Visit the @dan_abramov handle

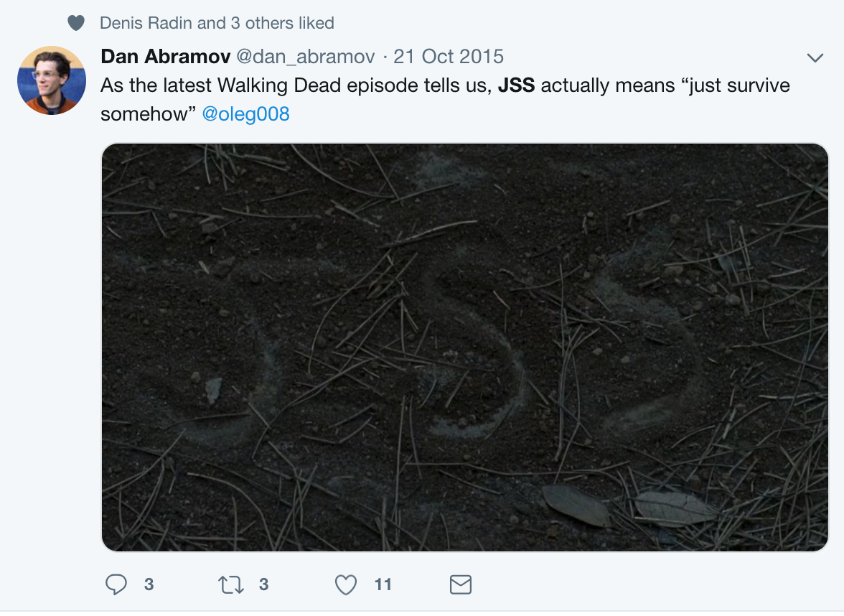306,57
